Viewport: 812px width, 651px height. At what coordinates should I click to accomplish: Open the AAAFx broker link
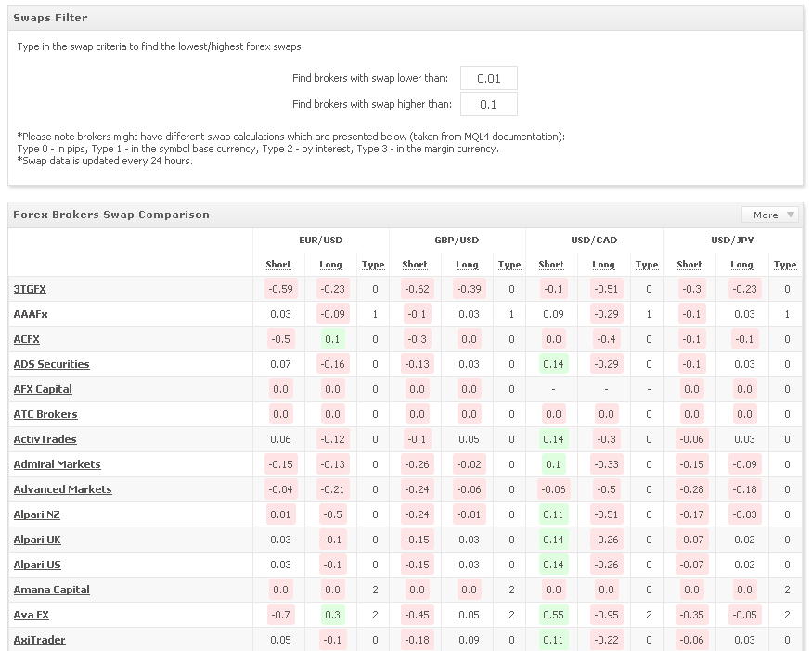tap(31, 314)
